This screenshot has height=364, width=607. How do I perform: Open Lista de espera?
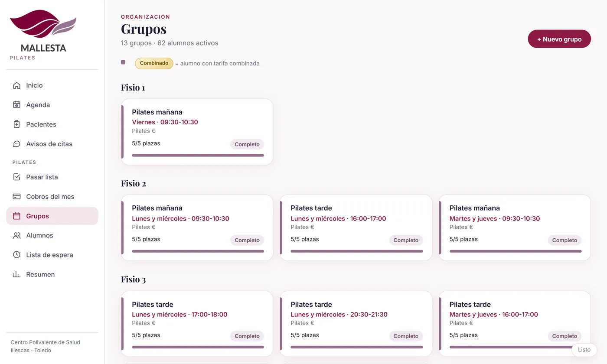[52, 255]
